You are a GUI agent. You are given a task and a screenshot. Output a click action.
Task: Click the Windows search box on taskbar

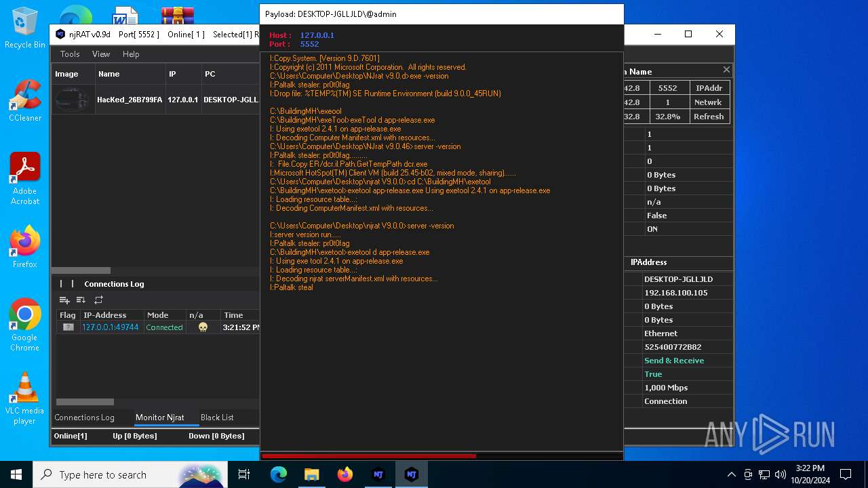(x=130, y=474)
